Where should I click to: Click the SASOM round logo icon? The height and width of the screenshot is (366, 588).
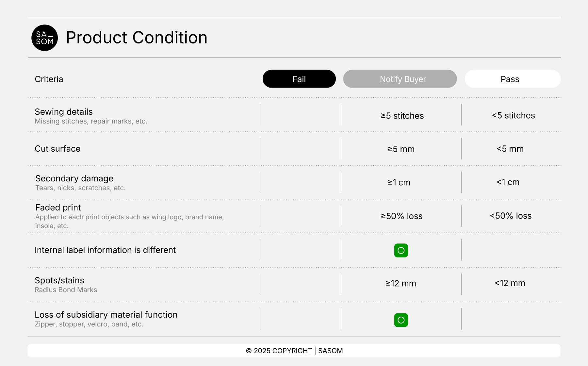[x=45, y=38]
